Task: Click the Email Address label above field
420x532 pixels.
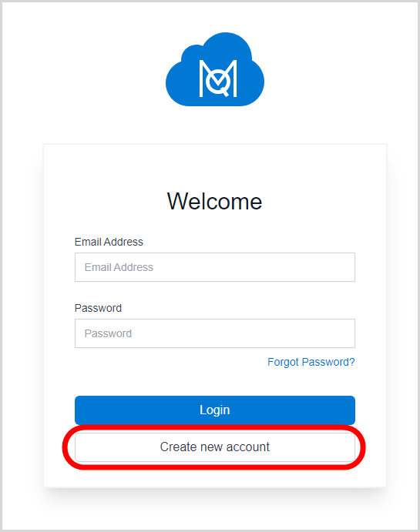Action: point(109,242)
